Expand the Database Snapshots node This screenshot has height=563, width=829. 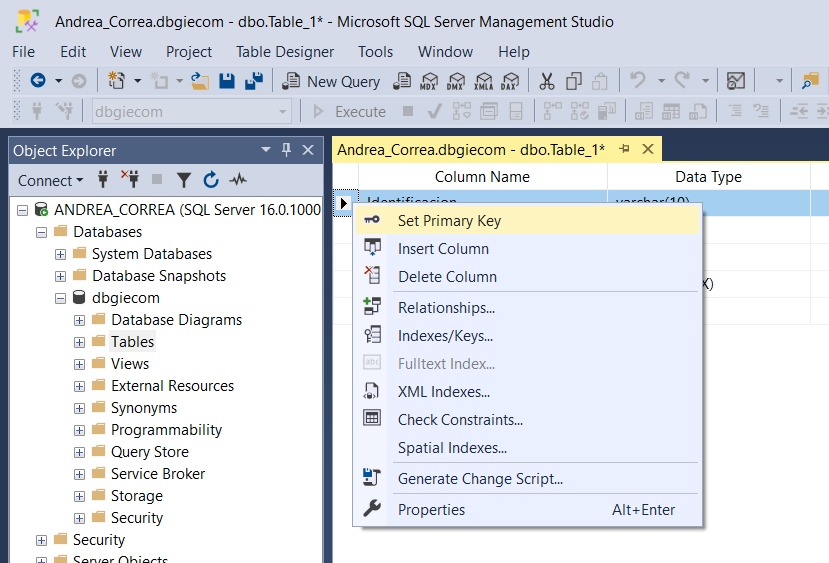pos(60,276)
